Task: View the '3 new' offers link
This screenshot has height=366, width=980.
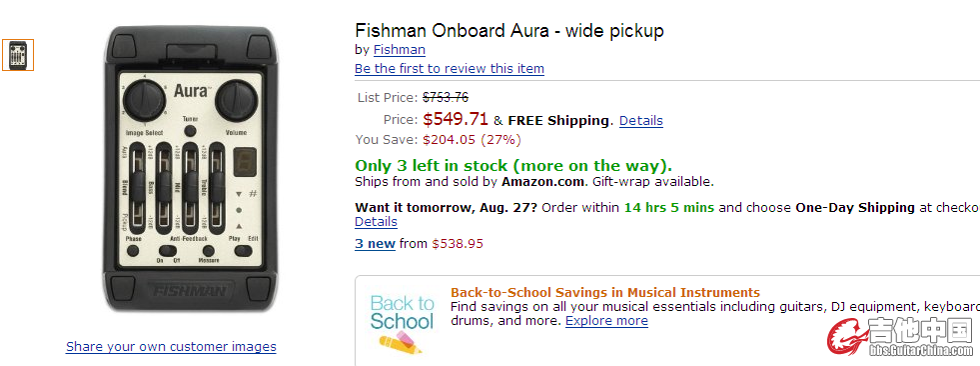Action: pos(375,243)
